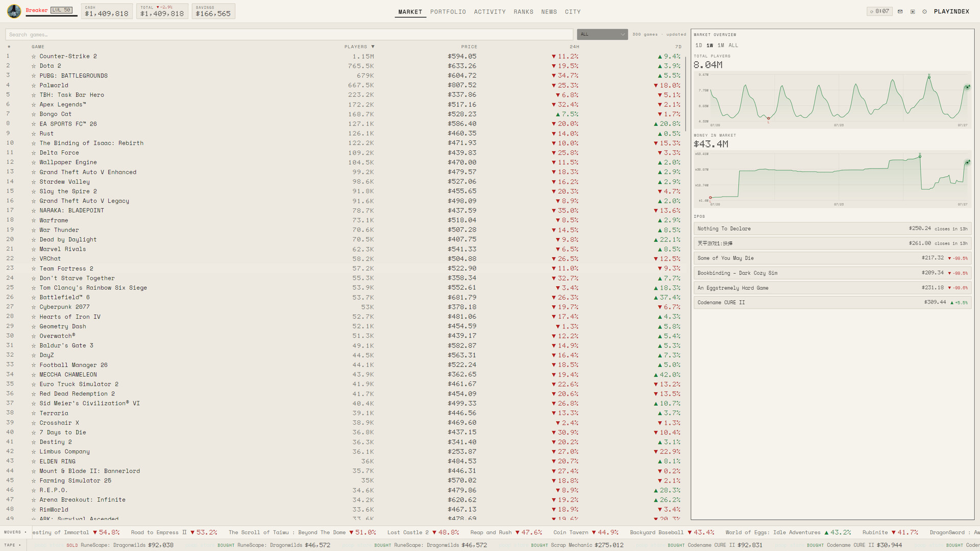Click the star next to Terraria
Viewport: 980px width, 551px height.
coord(34,414)
